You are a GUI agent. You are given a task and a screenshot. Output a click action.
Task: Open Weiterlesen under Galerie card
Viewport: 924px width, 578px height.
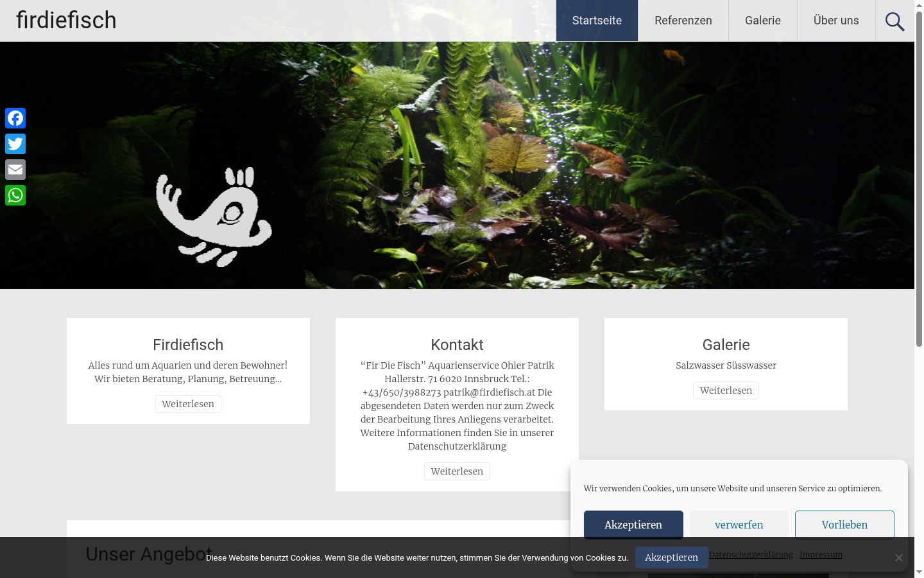click(x=726, y=390)
